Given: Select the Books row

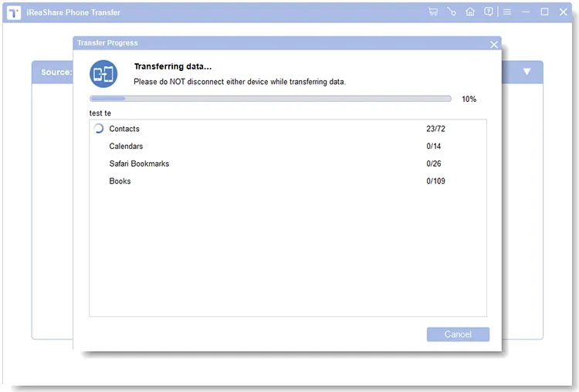Looking at the screenshot, I should point(288,181).
